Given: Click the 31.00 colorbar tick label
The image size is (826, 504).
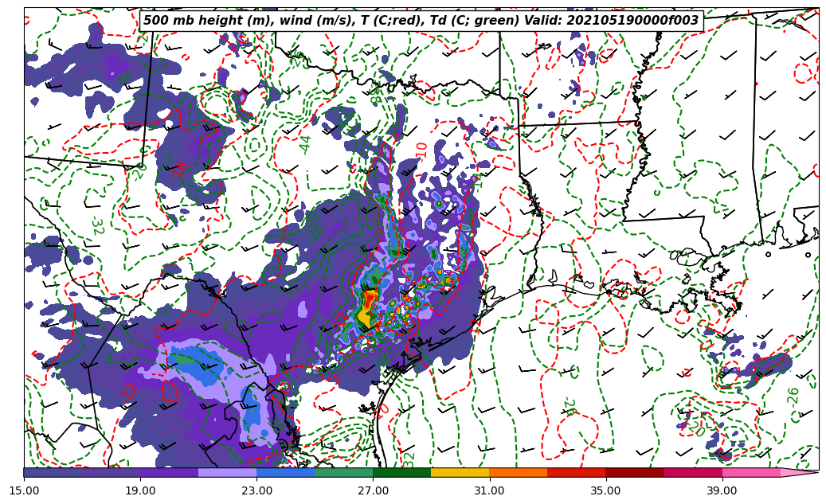Looking at the screenshot, I should [x=489, y=491].
